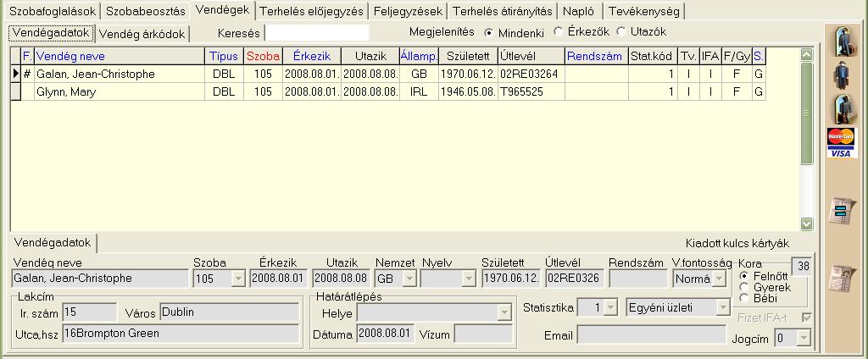Click the Útlevél column header
Viewport: 868px width, 359px height.
click(x=531, y=56)
